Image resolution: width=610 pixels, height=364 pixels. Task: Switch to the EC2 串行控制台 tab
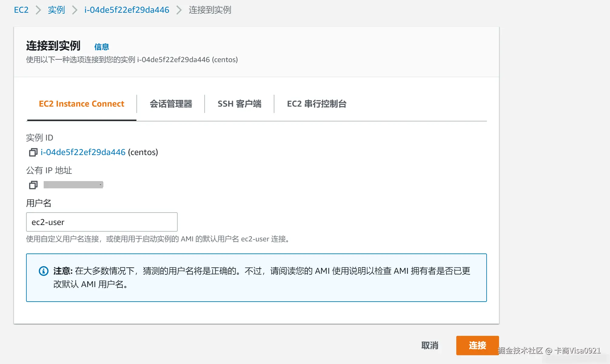coord(317,104)
